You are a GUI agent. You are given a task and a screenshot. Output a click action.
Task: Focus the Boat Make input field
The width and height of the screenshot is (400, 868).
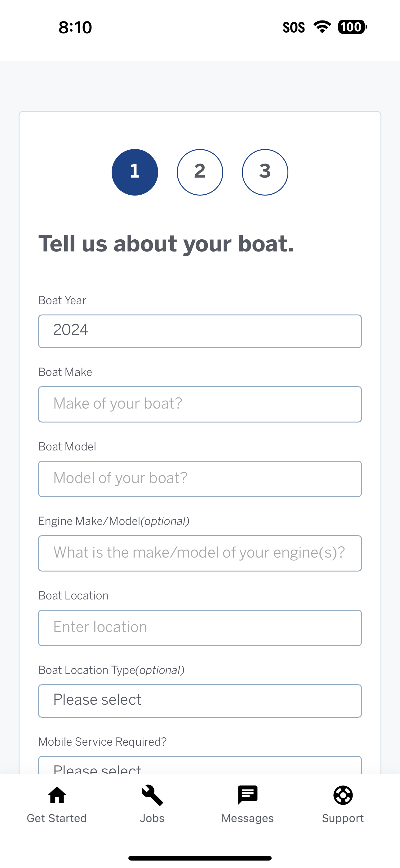(200, 404)
